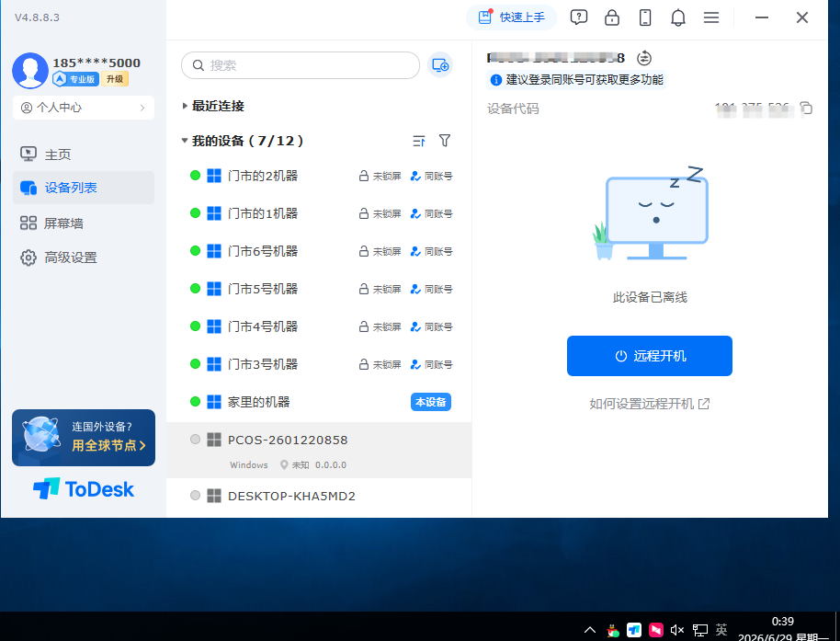
Task: Select device 门市的2机器
Action: point(319,176)
